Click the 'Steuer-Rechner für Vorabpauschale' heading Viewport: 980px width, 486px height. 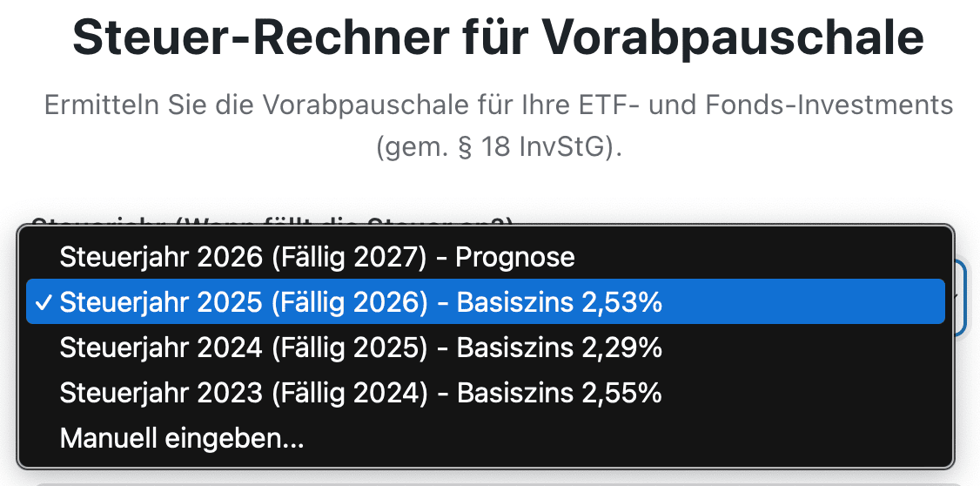(498, 37)
